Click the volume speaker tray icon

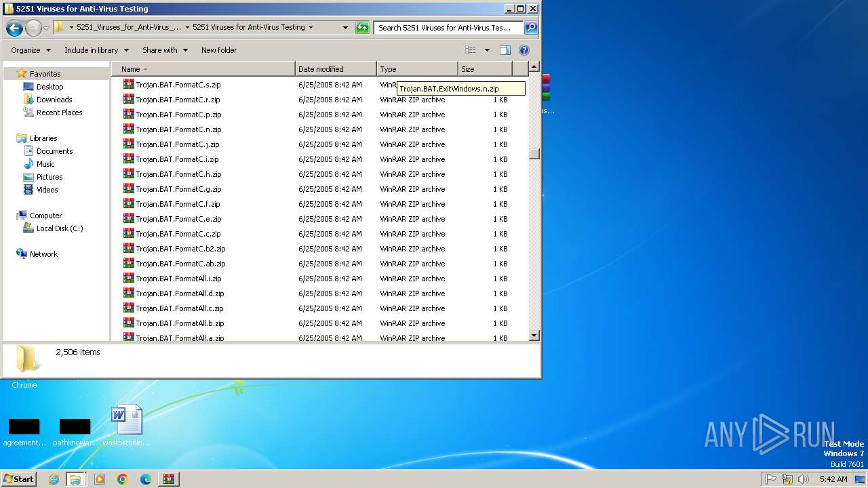coord(804,479)
